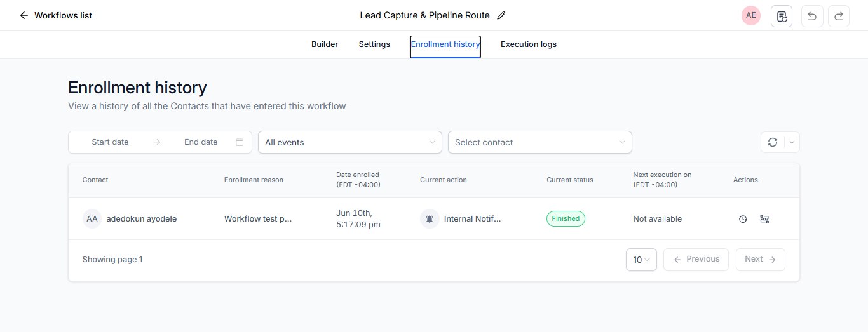This screenshot has height=332, width=868.
Task: Expand the chevron next to refresh button
Action: [792, 142]
